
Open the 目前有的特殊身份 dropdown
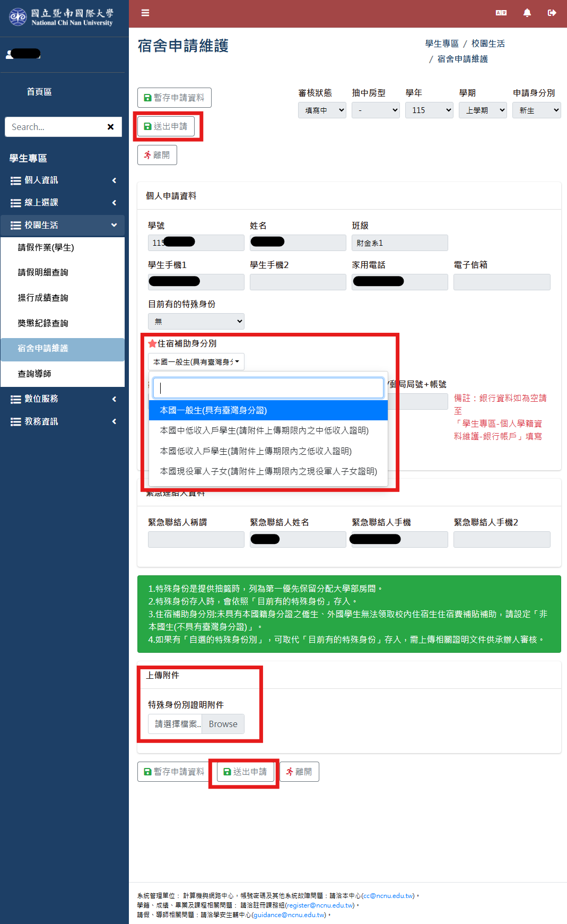tap(196, 321)
